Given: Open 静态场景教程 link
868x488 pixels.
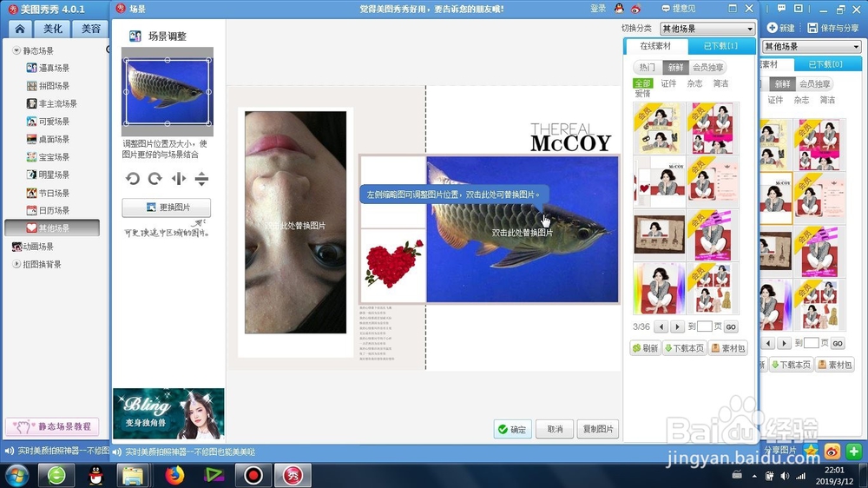Looking at the screenshot, I should coord(53,426).
